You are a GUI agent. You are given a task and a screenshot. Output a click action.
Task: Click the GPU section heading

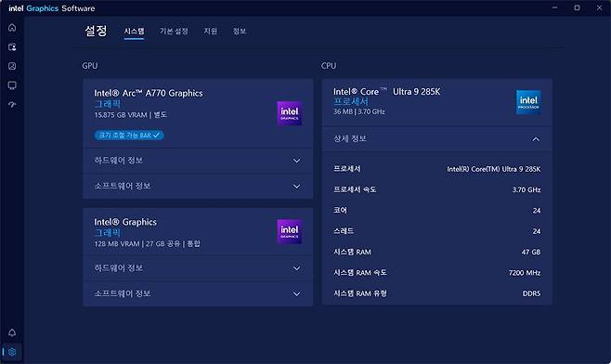pos(90,66)
